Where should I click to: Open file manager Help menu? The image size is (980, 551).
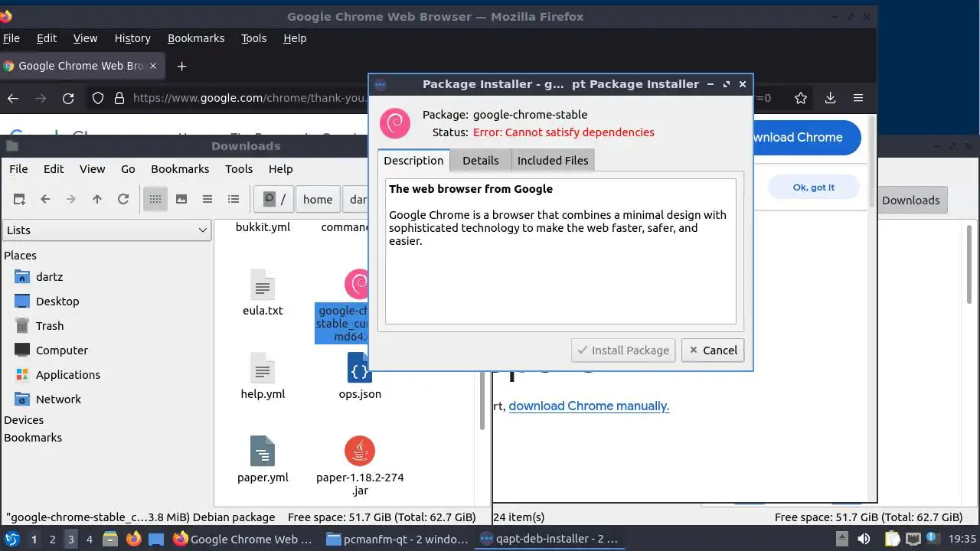[280, 169]
